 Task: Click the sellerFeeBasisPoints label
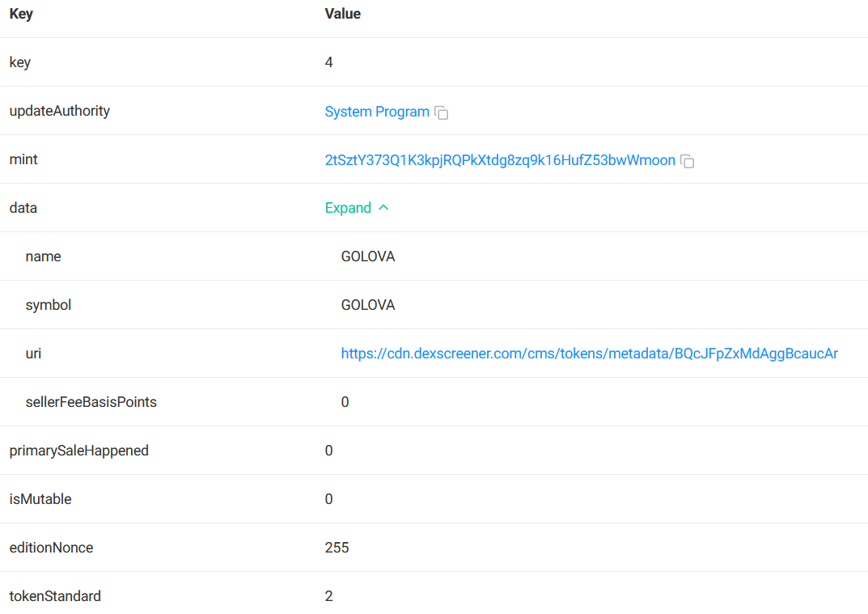pyautogui.click(x=91, y=402)
